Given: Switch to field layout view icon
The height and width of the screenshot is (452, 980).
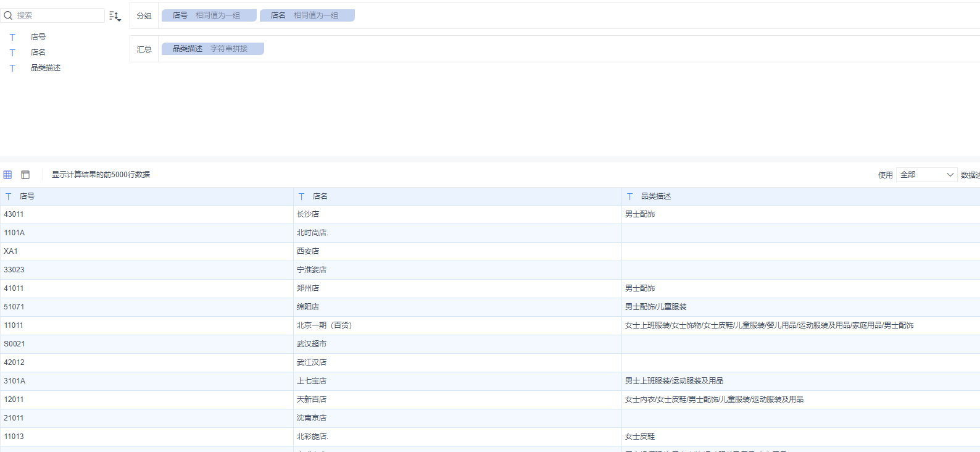Looking at the screenshot, I should pos(25,175).
